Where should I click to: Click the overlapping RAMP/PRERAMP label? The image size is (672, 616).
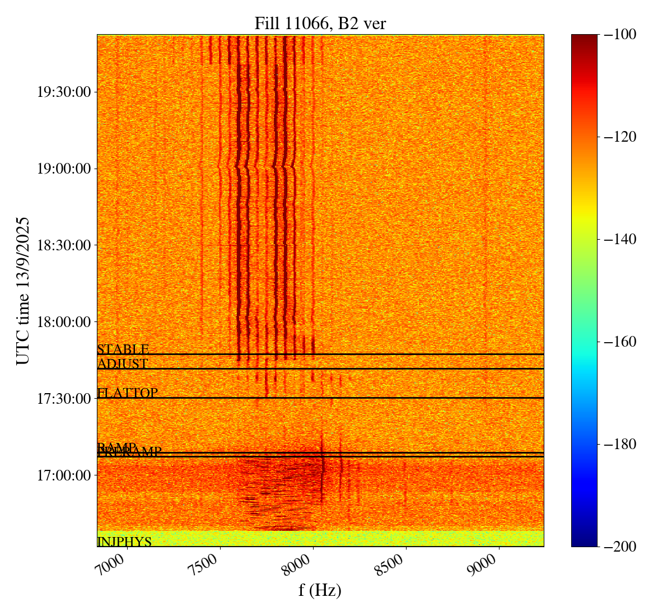[x=129, y=451]
